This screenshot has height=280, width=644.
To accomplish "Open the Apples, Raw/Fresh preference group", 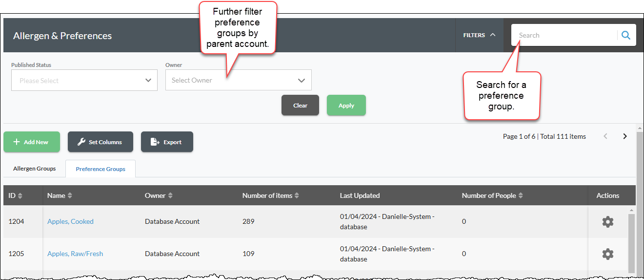I will (x=75, y=254).
